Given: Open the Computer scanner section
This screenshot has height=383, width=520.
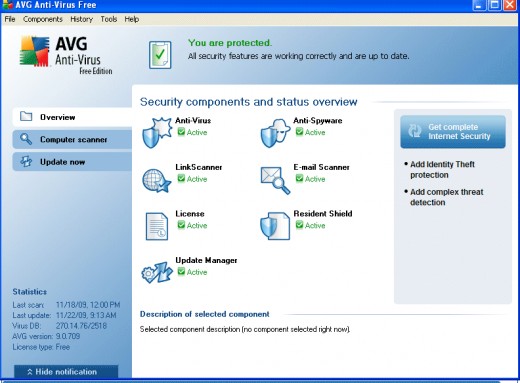Looking at the screenshot, I should pos(72,139).
